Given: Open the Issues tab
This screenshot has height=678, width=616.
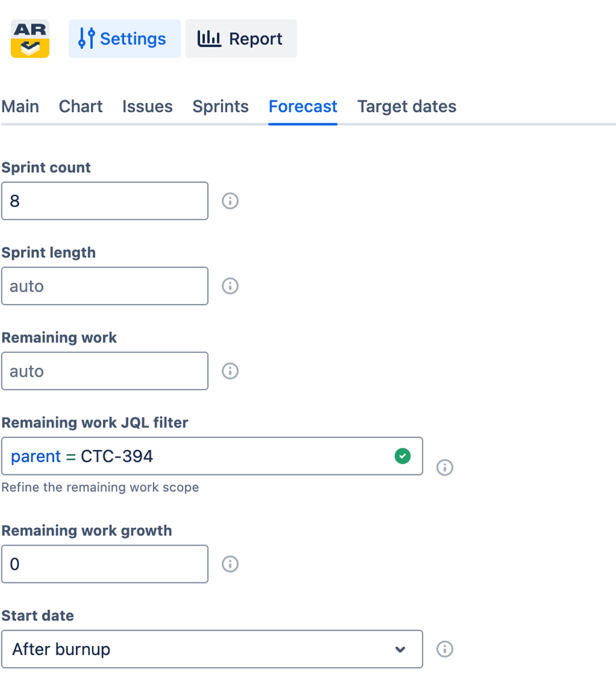Looking at the screenshot, I should pos(147,107).
